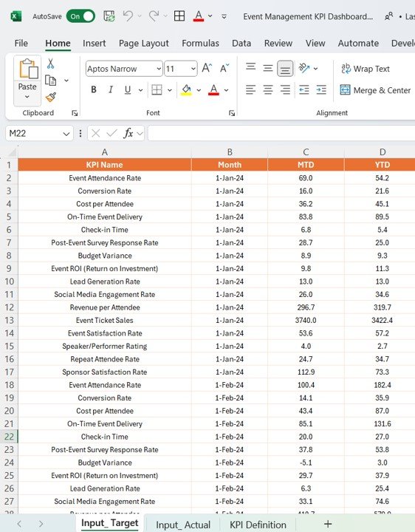Toggle Italic formatting
This screenshot has height=532, width=415.
pos(111,89)
